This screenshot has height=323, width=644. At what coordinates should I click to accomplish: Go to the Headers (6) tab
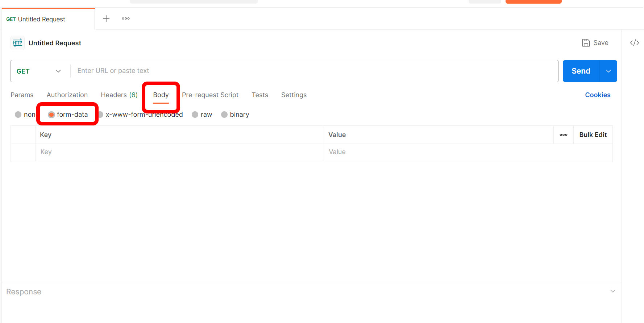(x=119, y=95)
